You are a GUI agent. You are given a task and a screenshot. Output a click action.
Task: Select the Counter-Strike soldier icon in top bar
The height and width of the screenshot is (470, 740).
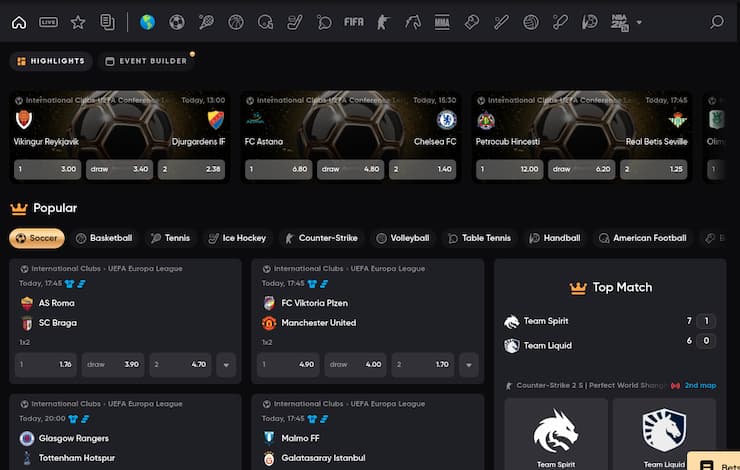(383, 22)
